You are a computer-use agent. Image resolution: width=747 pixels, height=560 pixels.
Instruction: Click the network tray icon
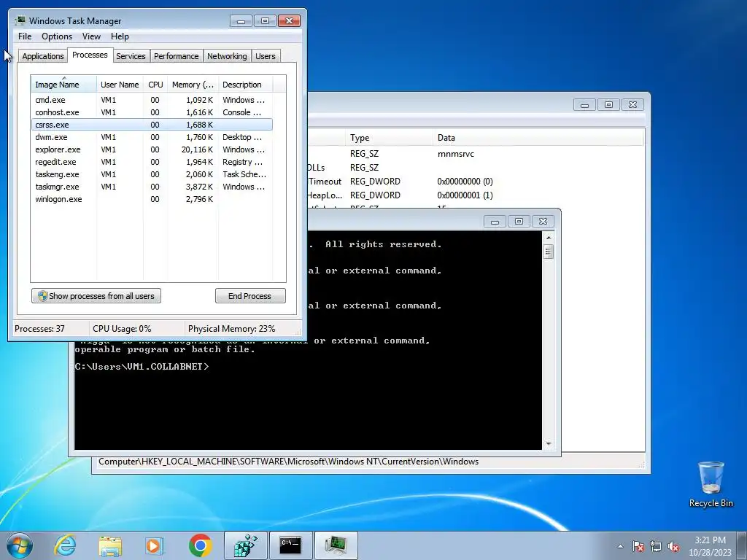coord(656,546)
